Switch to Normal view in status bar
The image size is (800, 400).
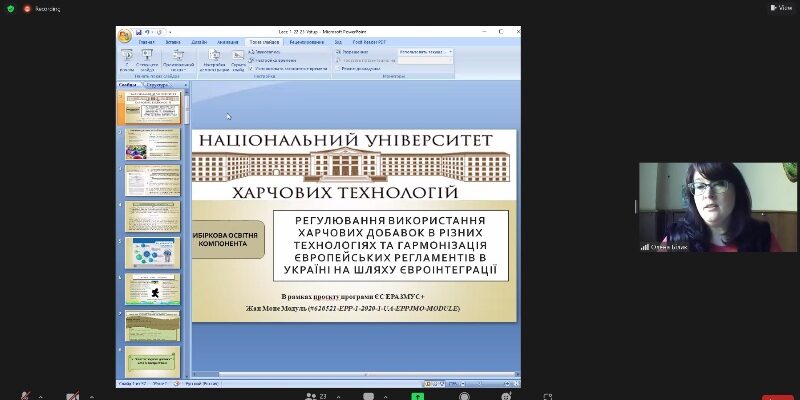[428, 384]
